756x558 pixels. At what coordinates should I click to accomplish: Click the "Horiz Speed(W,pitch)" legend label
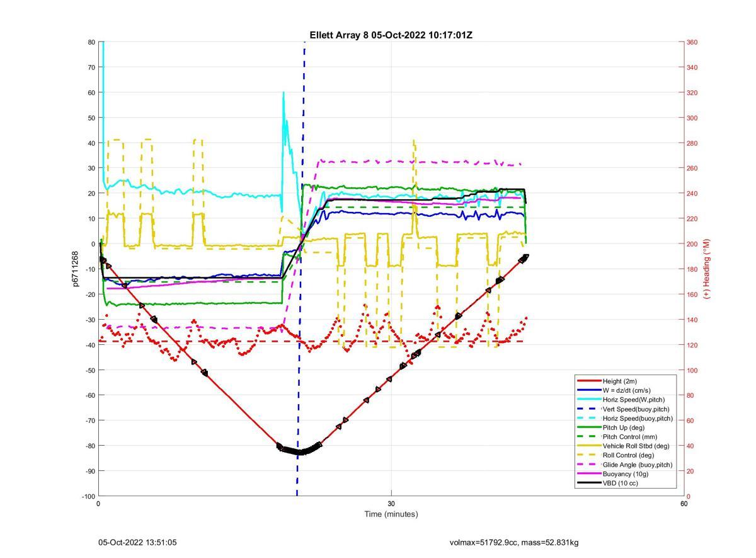634,400
